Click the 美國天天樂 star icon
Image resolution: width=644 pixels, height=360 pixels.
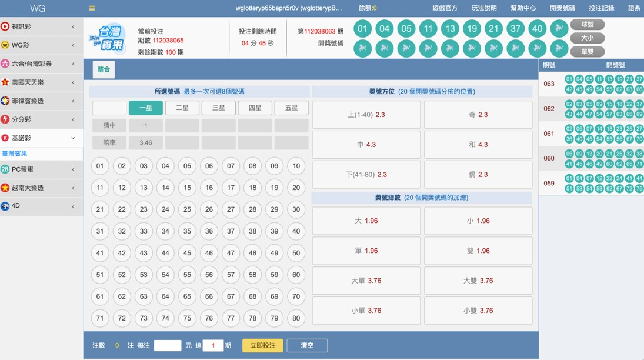tap(5, 82)
